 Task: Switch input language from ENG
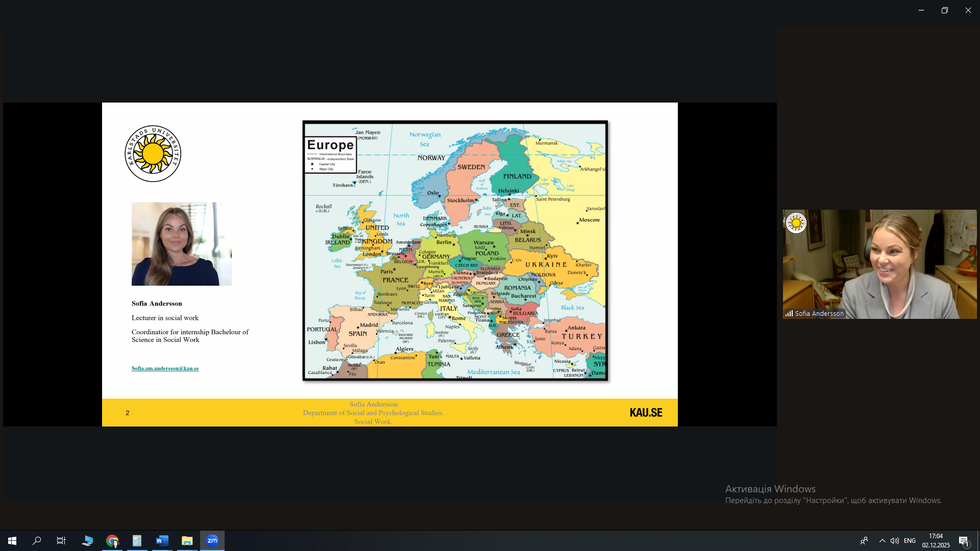pos(910,540)
